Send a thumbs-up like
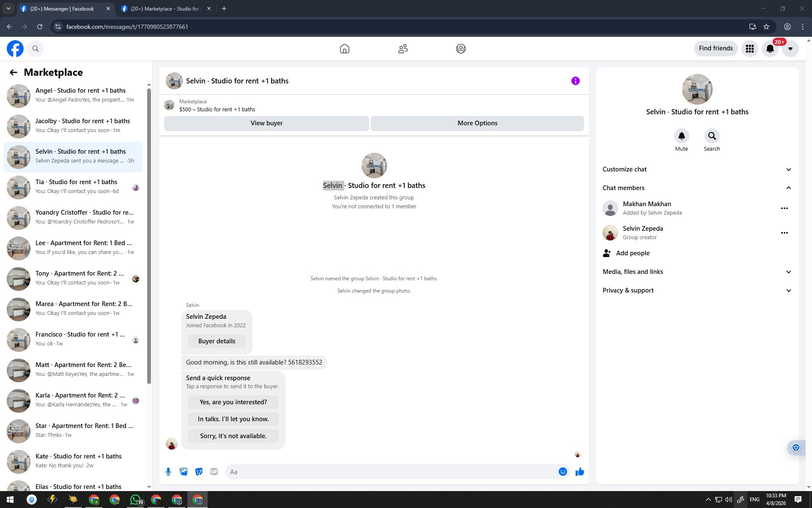Screen dimensions: 812x508 (x=579, y=472)
